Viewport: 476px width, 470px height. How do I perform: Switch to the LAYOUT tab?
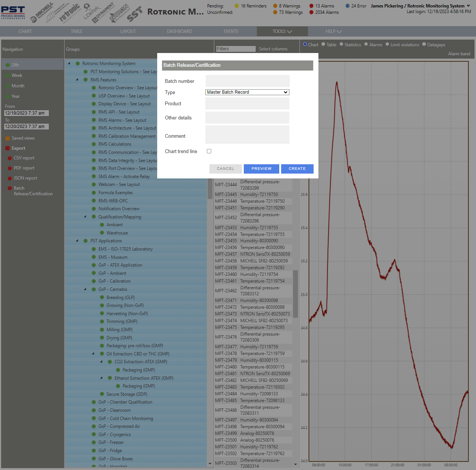(128, 31)
